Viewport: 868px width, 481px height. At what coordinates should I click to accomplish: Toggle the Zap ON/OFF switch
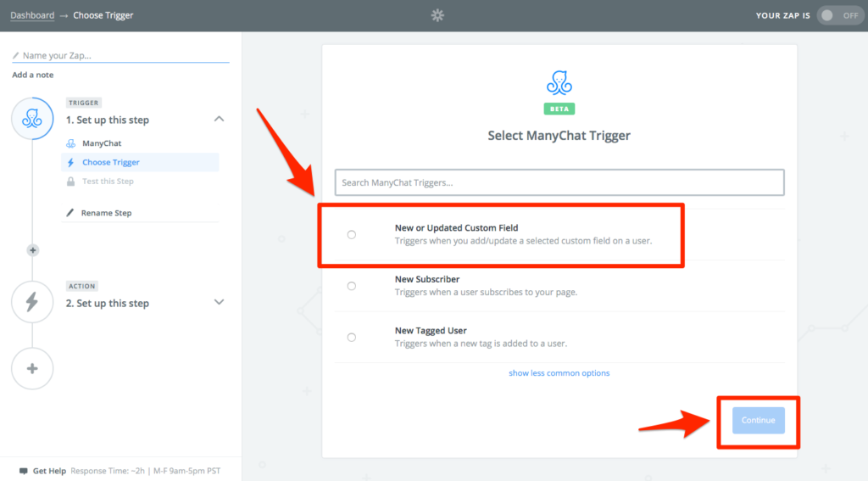pos(839,15)
